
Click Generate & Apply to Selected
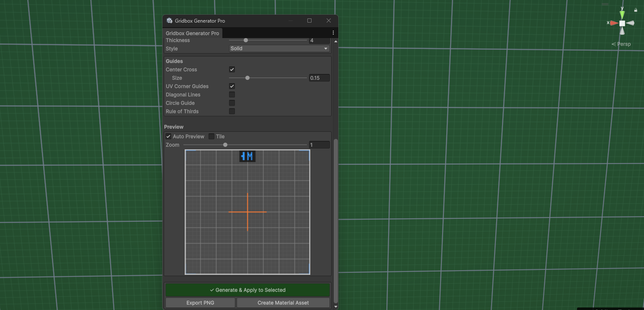[x=247, y=290]
